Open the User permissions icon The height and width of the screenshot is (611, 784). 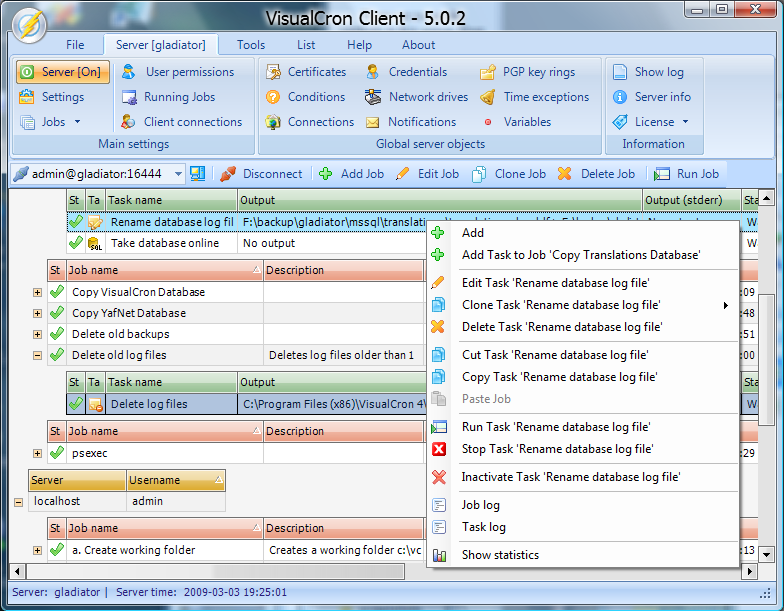click(128, 72)
